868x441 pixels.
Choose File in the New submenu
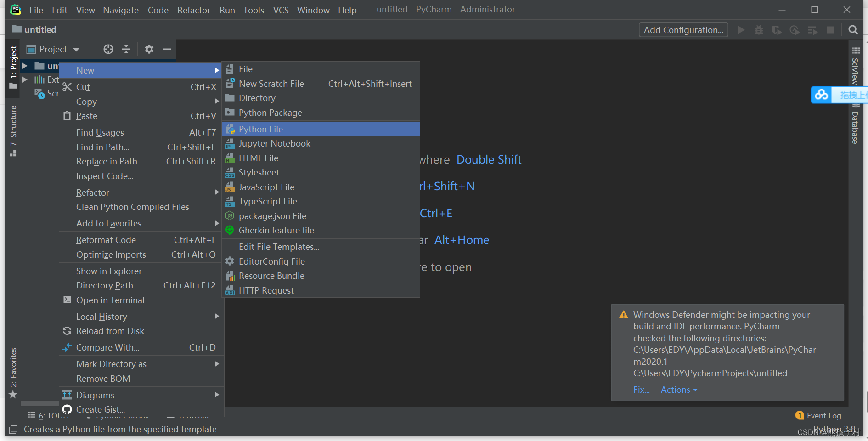pos(321,69)
